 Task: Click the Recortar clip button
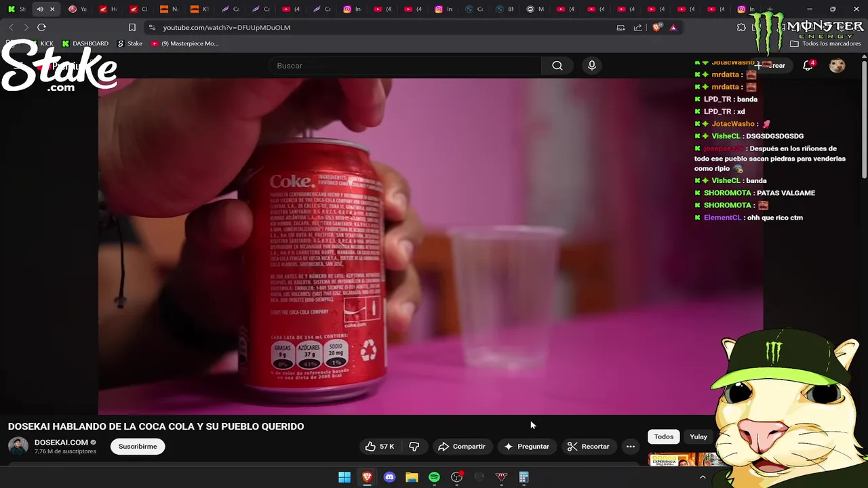(x=589, y=446)
